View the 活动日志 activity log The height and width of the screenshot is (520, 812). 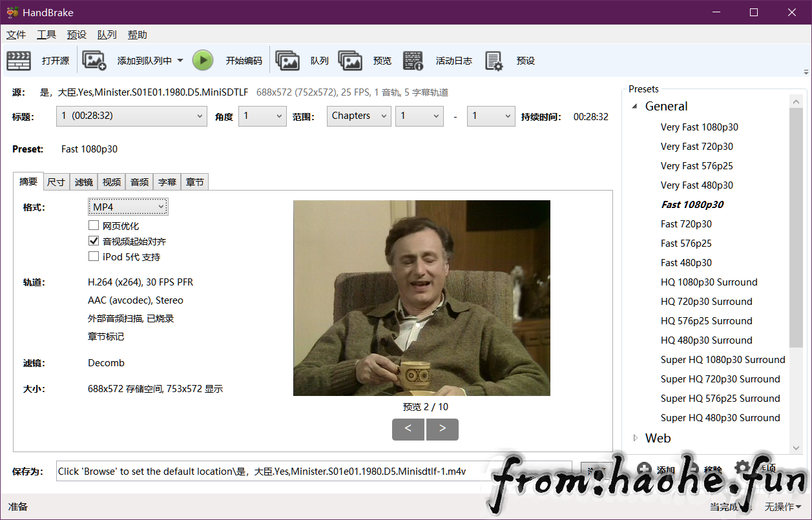coord(438,61)
